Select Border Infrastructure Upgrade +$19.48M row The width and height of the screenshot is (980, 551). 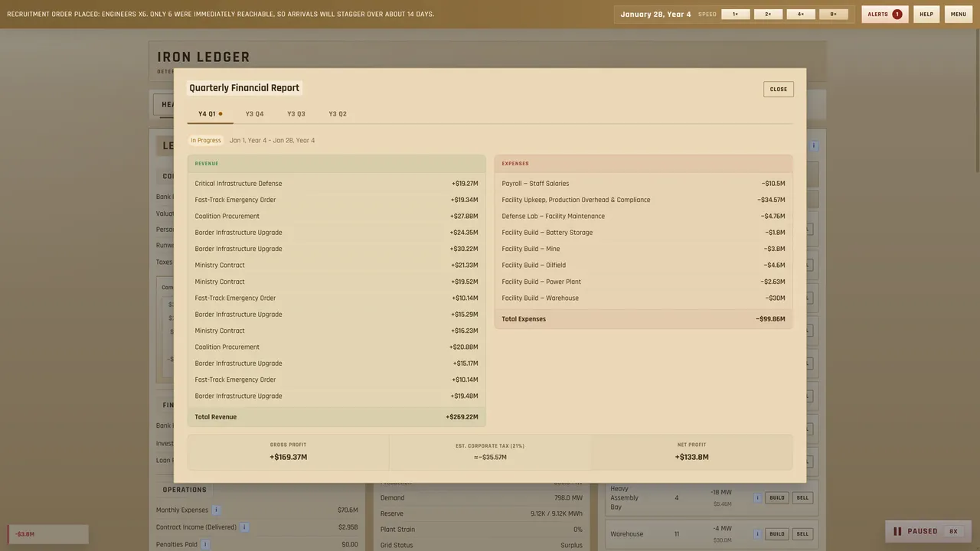pyautogui.click(x=336, y=396)
